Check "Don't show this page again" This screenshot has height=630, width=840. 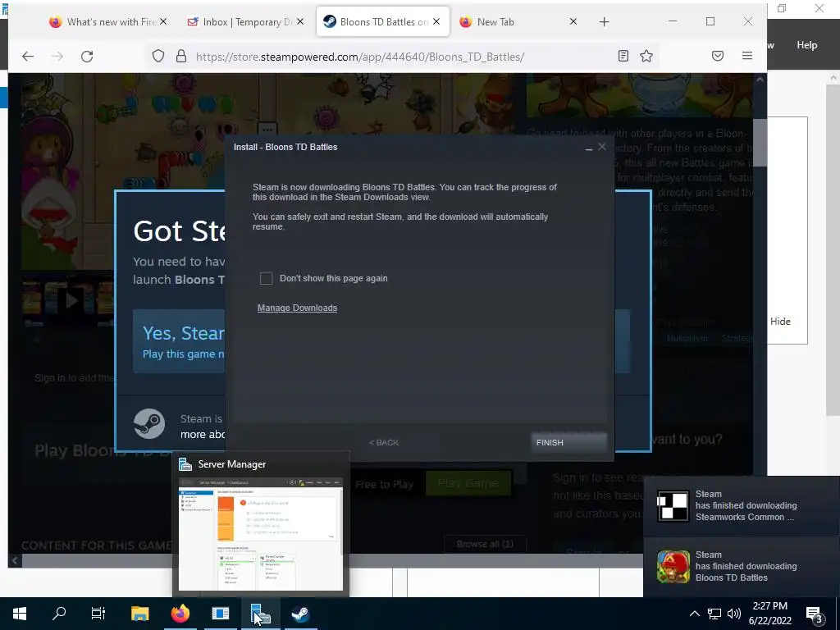(x=267, y=279)
